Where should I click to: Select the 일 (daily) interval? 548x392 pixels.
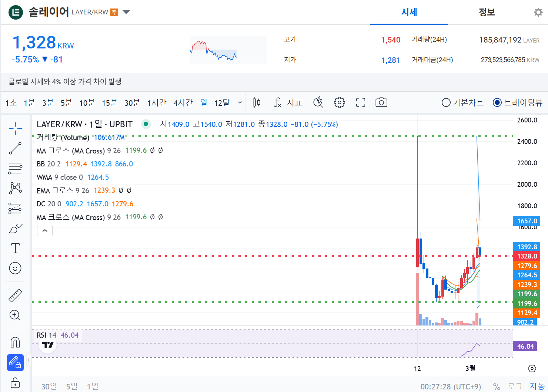click(x=204, y=102)
